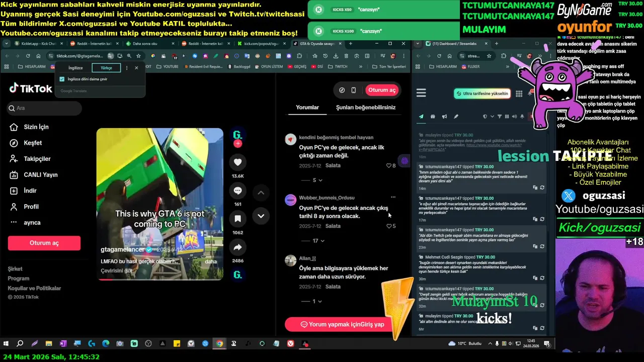Open translate popup three-dot options
Viewport: 644px width, 362px height.
(126, 68)
